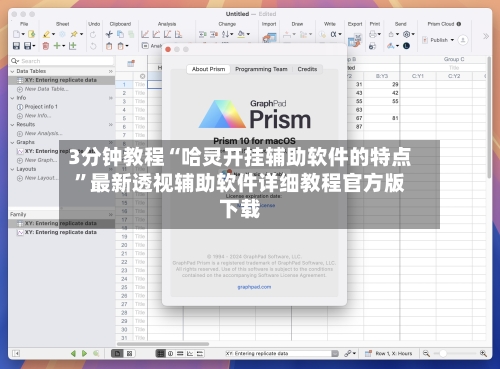Click the table format icon above row numbers

point(131,63)
